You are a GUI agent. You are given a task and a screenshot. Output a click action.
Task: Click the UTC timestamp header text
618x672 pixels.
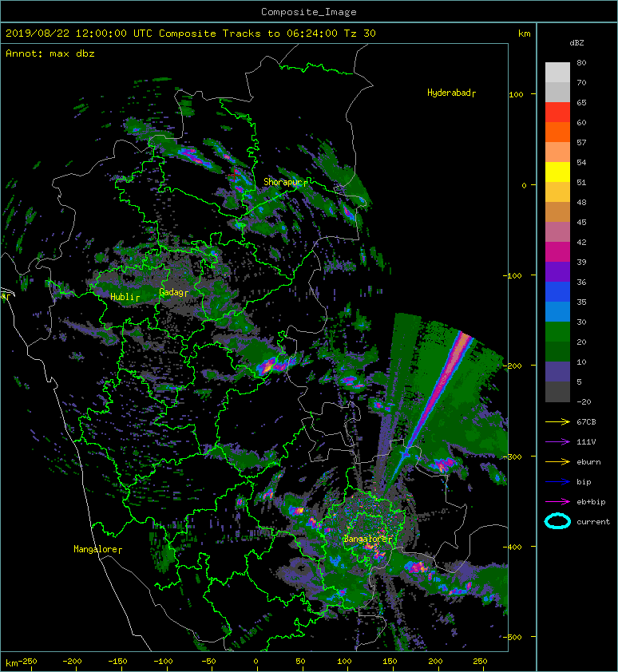point(191,34)
